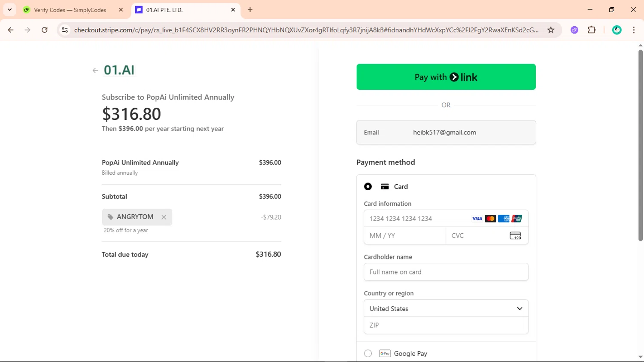Screen dimensions: 644x362
Task: Click the '20% off for a year' text
Action: pyautogui.click(x=126, y=231)
